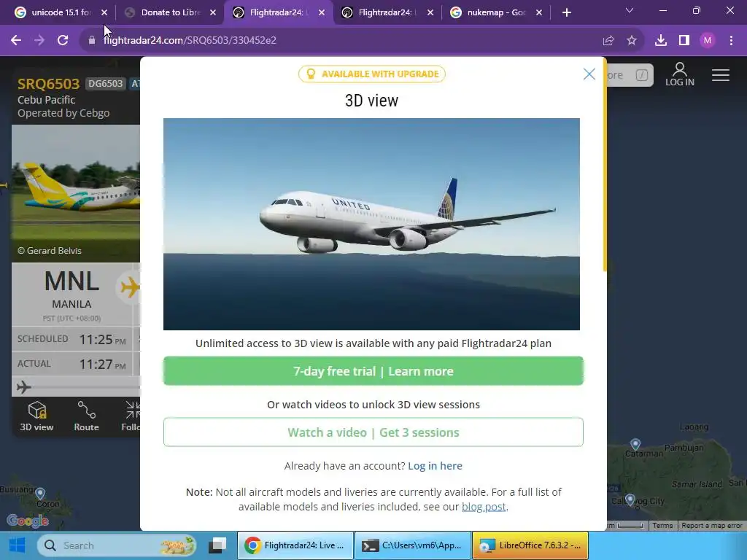Viewport: 747px width, 560px height.
Task: Click Report a map error
Action: tap(712, 525)
